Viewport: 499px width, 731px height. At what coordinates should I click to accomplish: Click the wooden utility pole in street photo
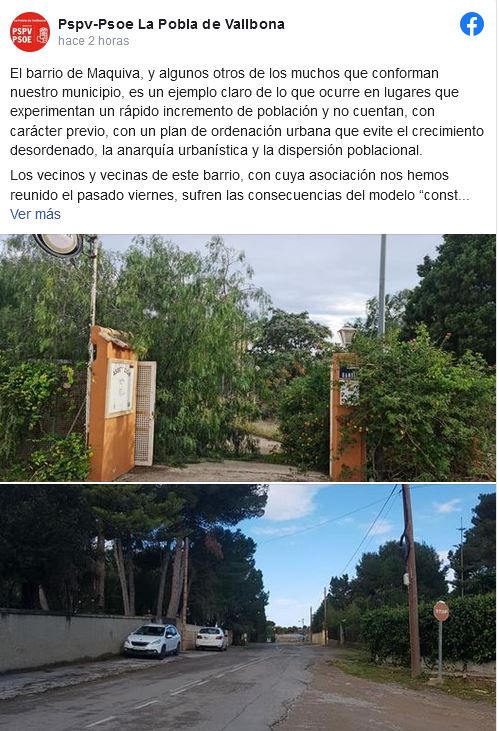[411, 580]
